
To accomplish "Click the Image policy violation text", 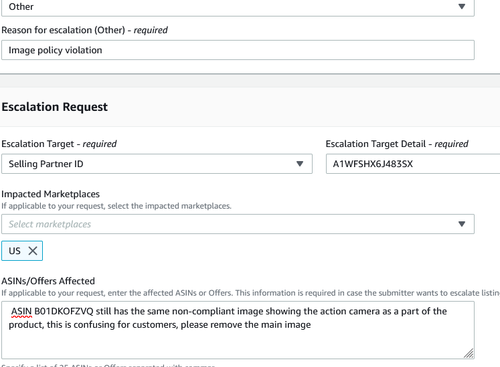I will point(55,50).
